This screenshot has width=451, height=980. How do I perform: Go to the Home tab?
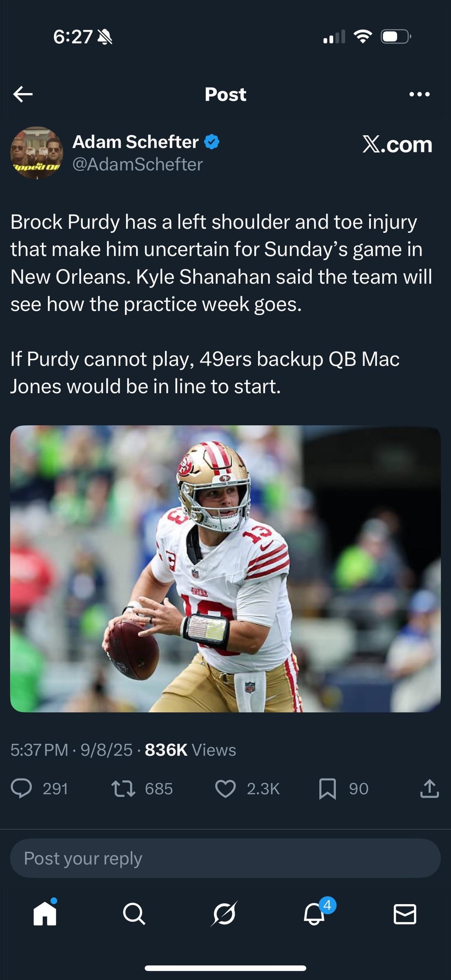pyautogui.click(x=45, y=914)
